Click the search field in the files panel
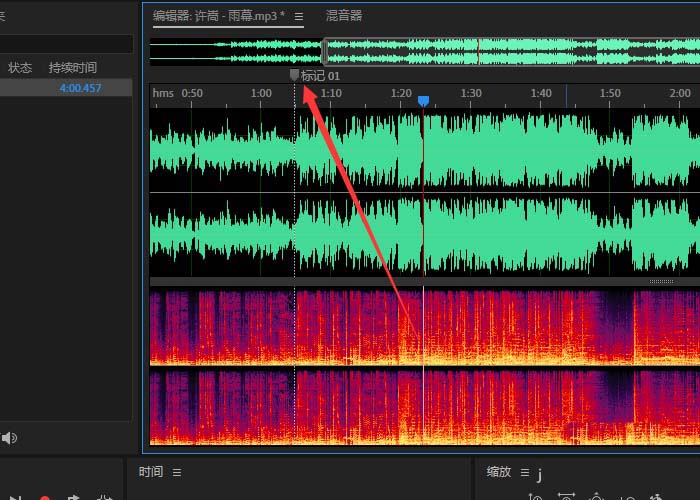Screen dimensions: 700x500 tap(66, 44)
